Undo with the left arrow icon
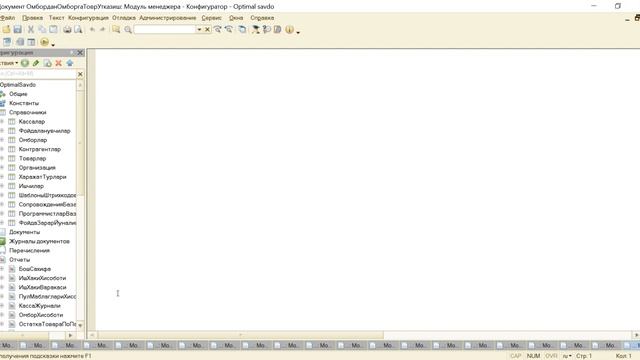The height and width of the screenshot is (360, 640). pyautogui.click(x=92, y=29)
